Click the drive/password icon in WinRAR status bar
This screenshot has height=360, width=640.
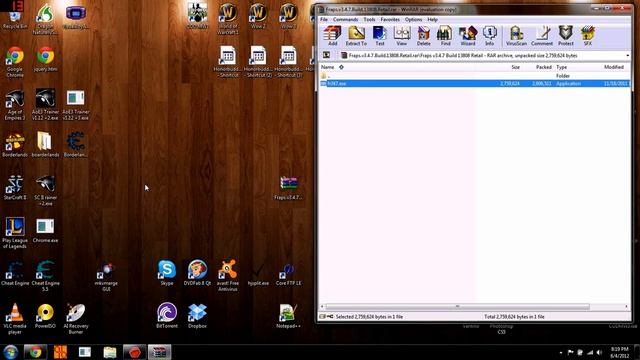[326, 316]
